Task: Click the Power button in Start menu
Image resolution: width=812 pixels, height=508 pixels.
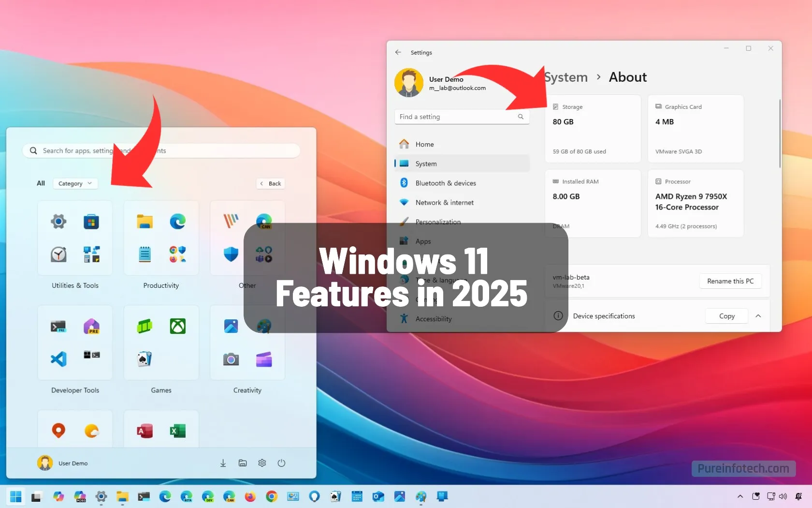Action: (x=281, y=463)
